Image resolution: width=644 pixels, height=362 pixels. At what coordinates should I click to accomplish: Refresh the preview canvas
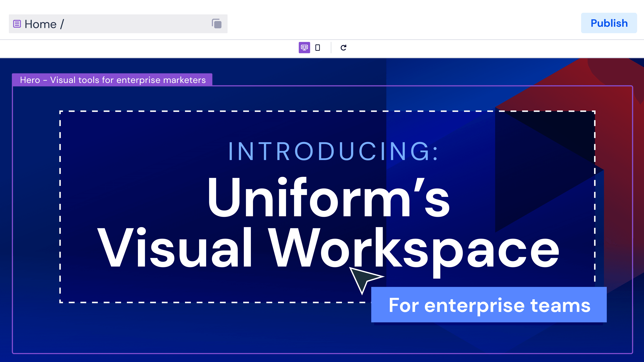point(343,47)
